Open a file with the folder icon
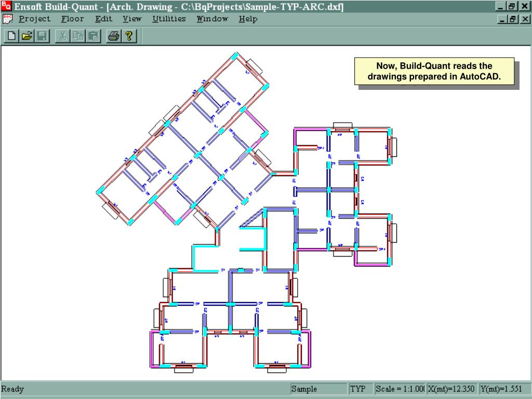Screen dimensions: 532x399 coord(27,36)
